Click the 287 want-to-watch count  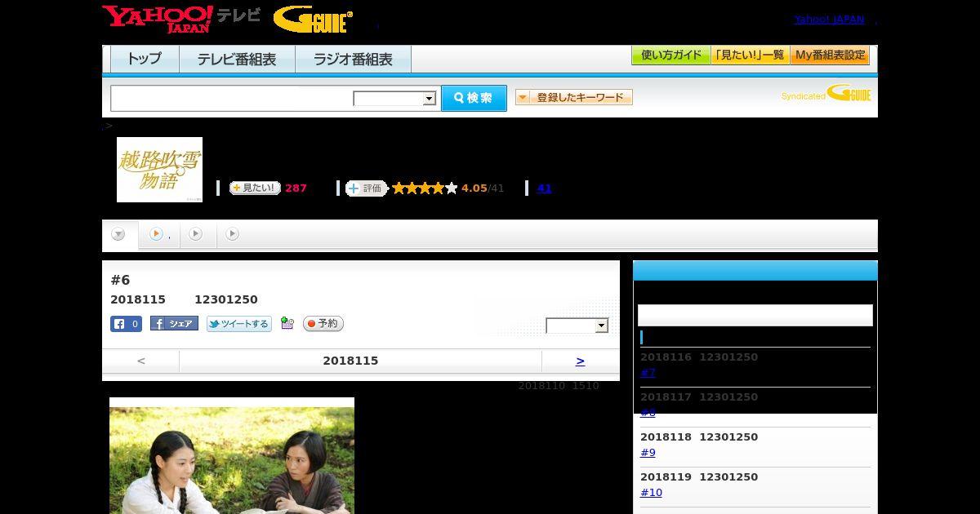[x=296, y=188]
